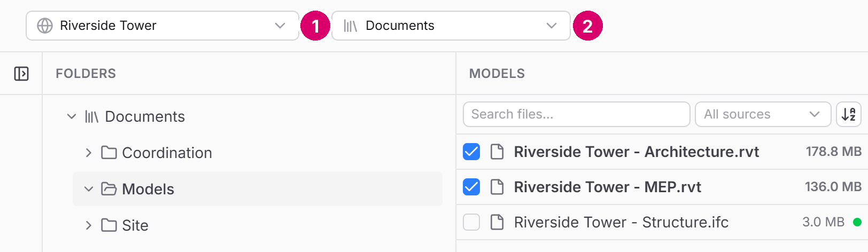This screenshot has width=868, height=252.
Task: Select the Documents root label in tree
Action: [x=145, y=116]
